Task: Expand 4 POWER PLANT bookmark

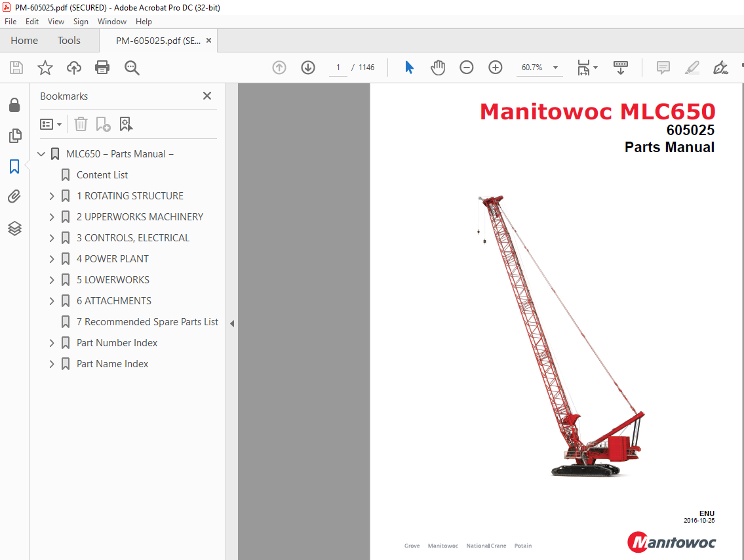Action: click(52, 258)
